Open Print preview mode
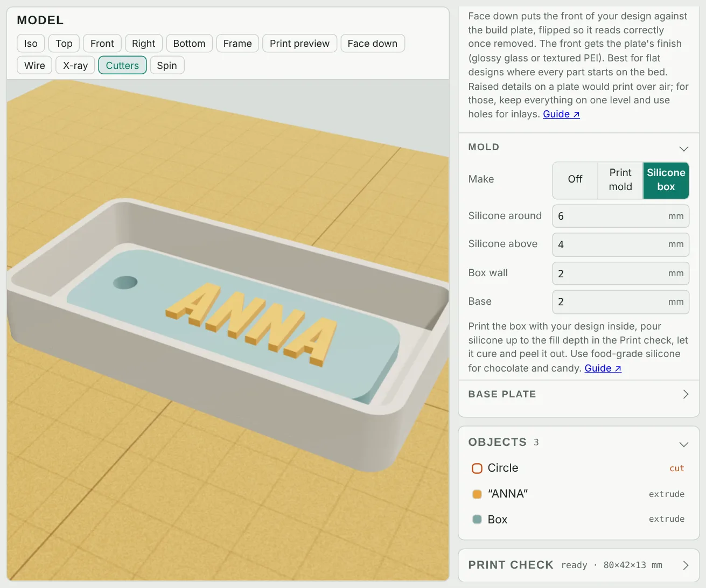The image size is (706, 588). click(300, 44)
